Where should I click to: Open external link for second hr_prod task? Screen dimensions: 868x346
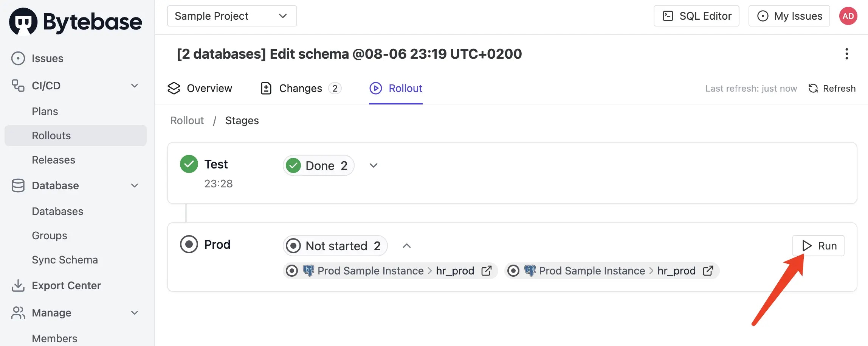[x=708, y=271]
